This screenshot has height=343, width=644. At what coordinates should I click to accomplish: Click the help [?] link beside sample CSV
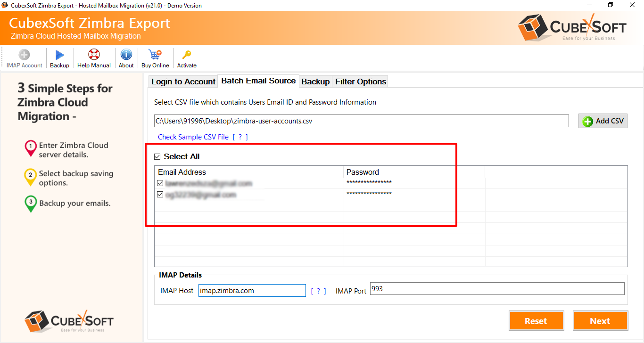coord(240,137)
